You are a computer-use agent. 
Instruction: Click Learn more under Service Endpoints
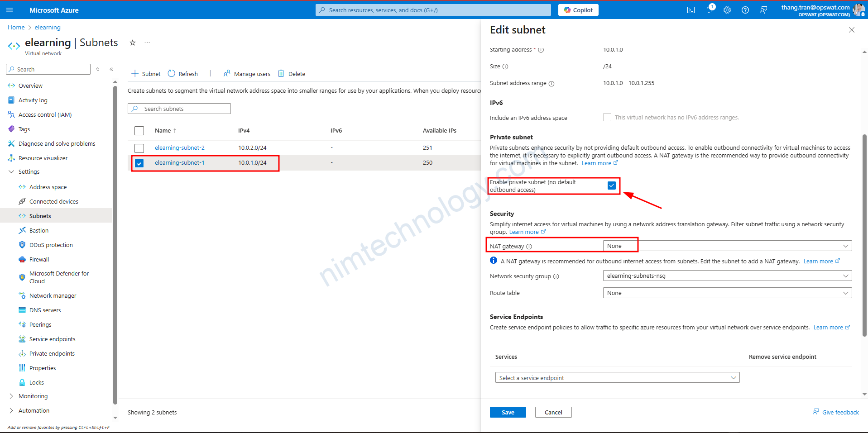tap(831, 328)
